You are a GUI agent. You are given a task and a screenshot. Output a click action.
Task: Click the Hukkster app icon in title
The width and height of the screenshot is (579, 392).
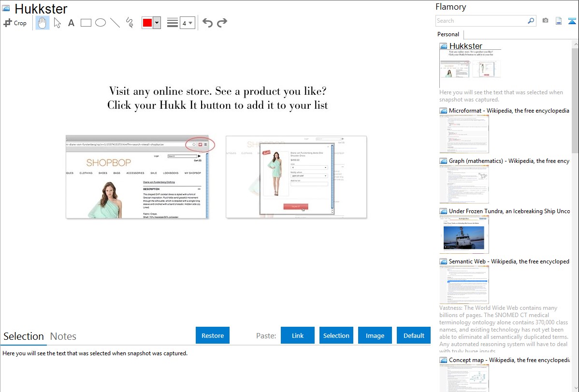tap(6, 8)
